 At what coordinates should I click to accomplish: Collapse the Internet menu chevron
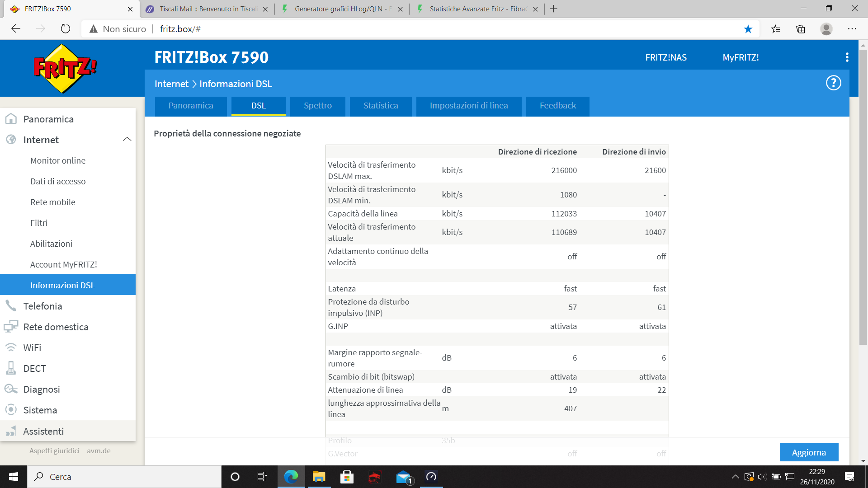coord(127,139)
